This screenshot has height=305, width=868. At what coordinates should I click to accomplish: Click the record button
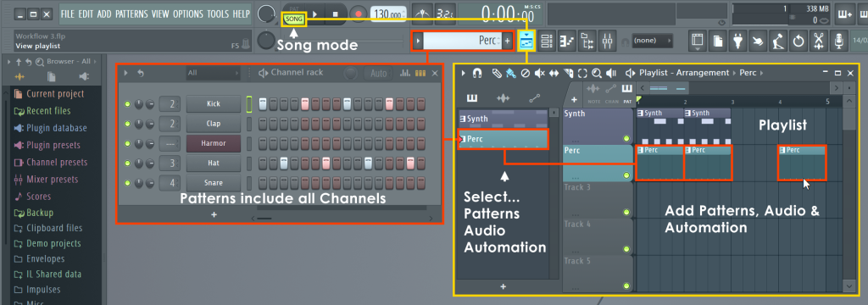(359, 14)
